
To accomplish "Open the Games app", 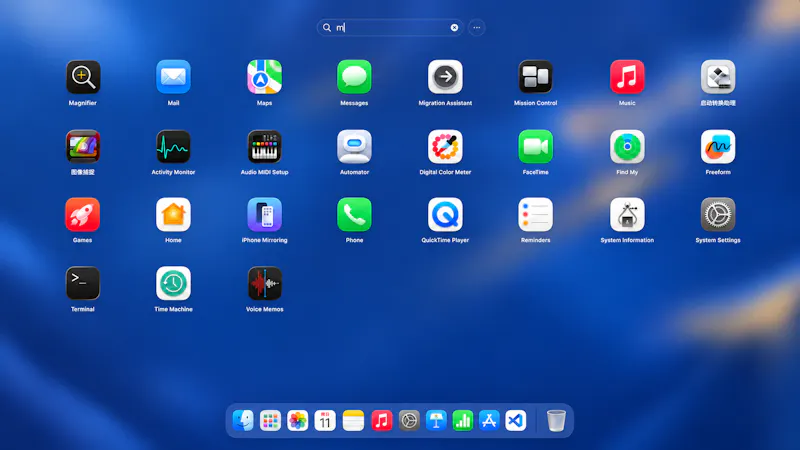I will (83, 215).
